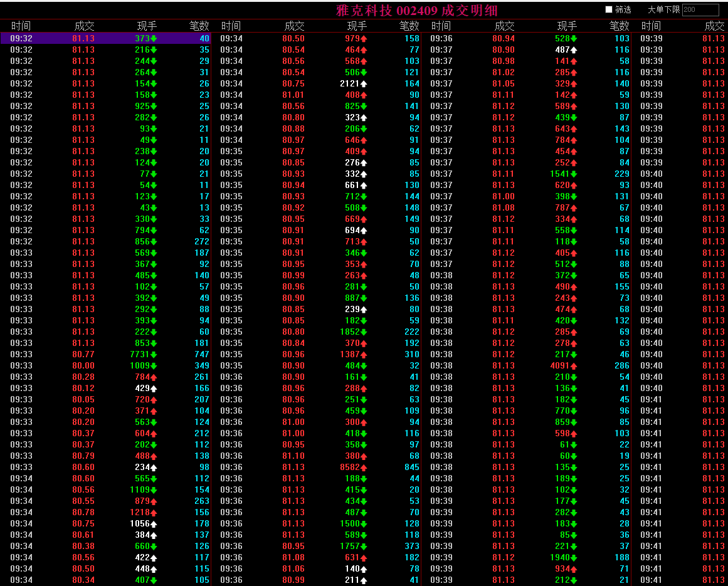Click the trade count cell 845
Viewport: 728px width, 586px height.
click(x=411, y=467)
